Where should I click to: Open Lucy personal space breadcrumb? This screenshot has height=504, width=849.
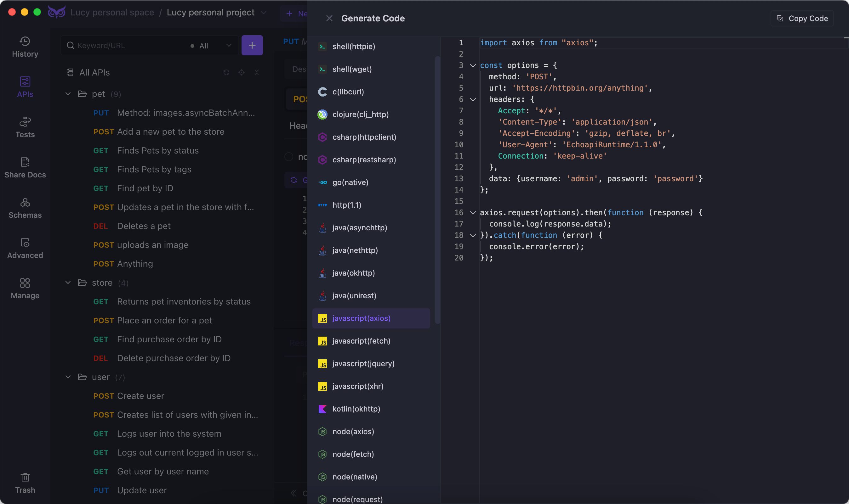(x=112, y=13)
